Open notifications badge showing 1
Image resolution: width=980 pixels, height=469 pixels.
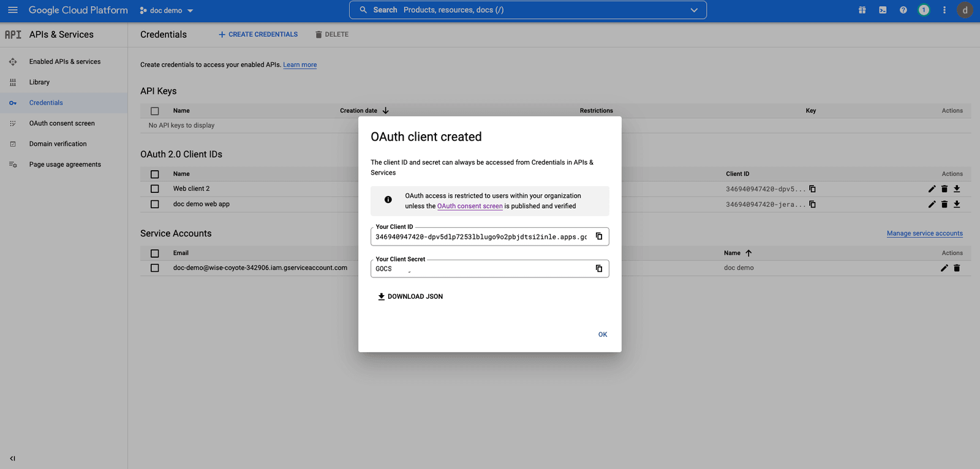[924, 10]
